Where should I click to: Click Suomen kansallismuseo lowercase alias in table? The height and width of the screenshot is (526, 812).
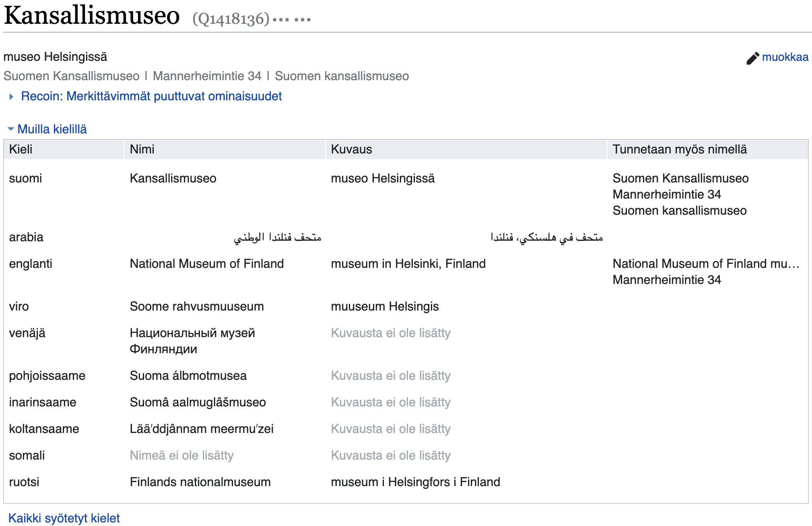click(x=680, y=211)
